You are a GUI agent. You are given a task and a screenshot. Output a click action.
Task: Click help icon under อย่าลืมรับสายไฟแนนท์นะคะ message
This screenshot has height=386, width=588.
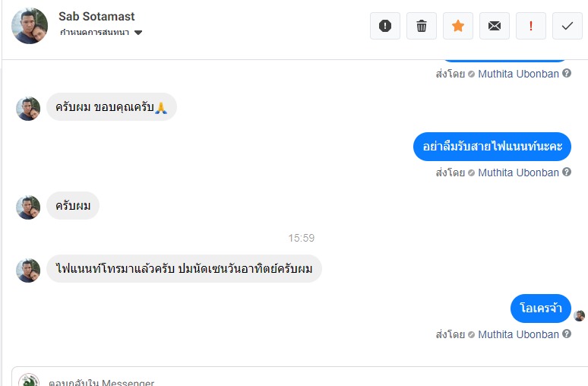tap(567, 172)
